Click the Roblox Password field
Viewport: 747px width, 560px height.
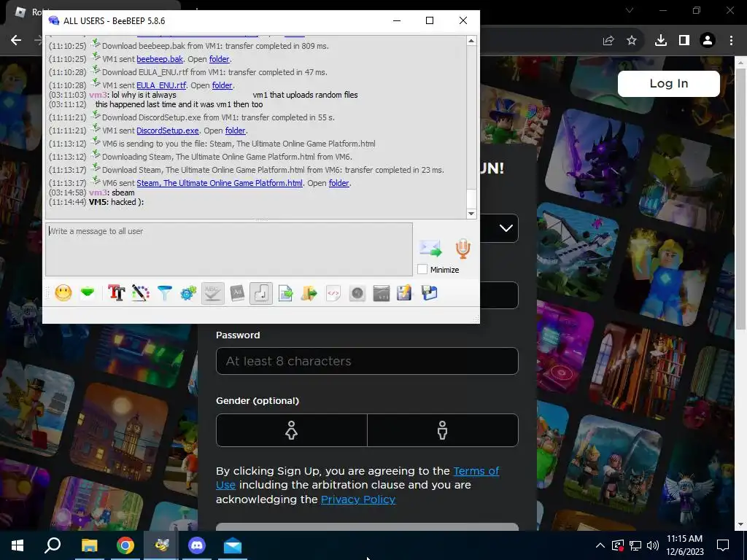367,361
